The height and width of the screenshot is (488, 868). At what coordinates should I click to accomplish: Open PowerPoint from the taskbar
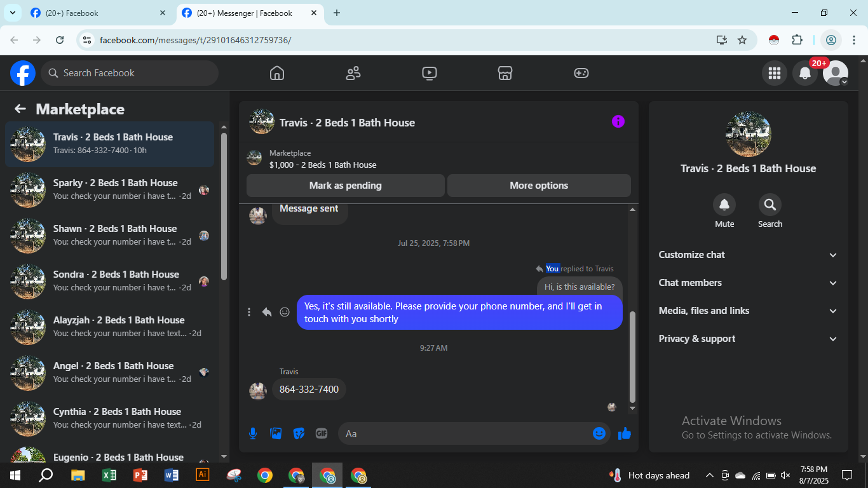[x=140, y=475]
